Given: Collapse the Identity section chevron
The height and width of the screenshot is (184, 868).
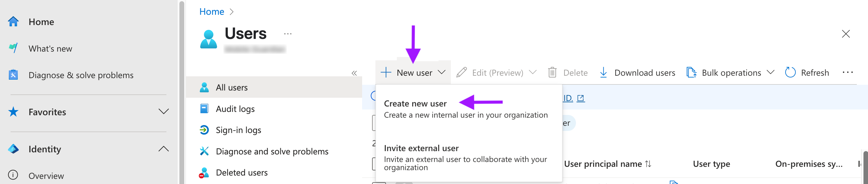Looking at the screenshot, I should click(x=163, y=149).
